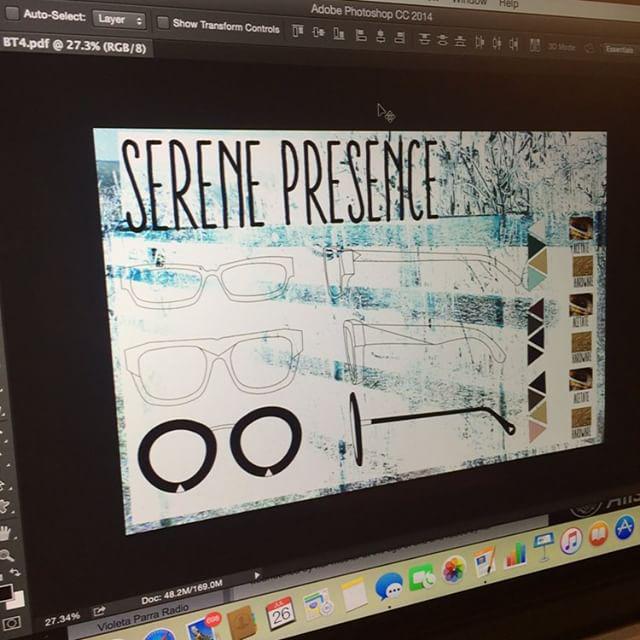Open iTunes from the Dock
Screen dimensions: 640x640
[571, 540]
